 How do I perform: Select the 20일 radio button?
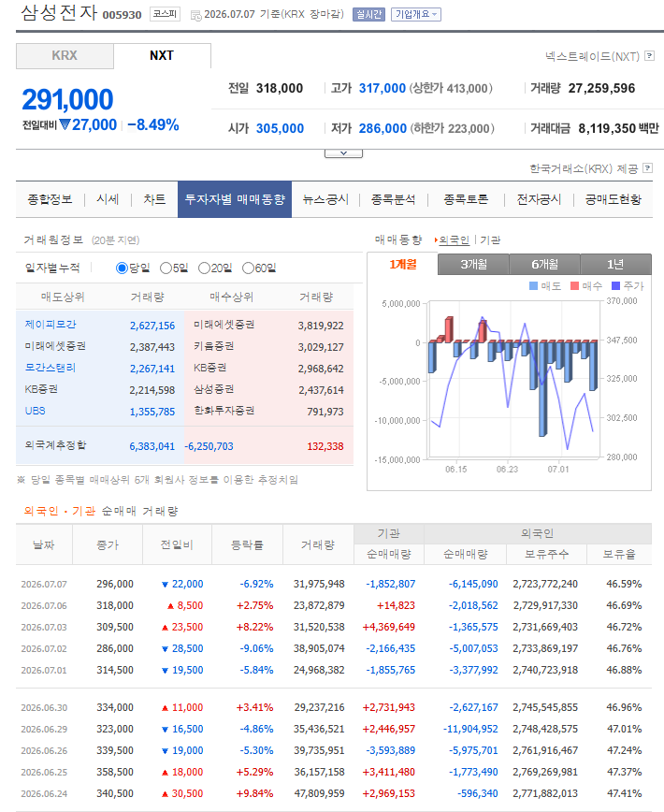(204, 268)
